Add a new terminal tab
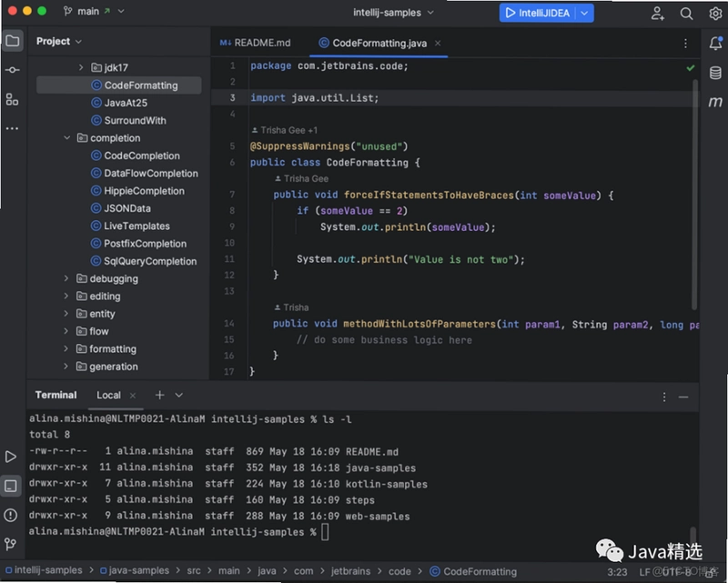 (x=159, y=395)
